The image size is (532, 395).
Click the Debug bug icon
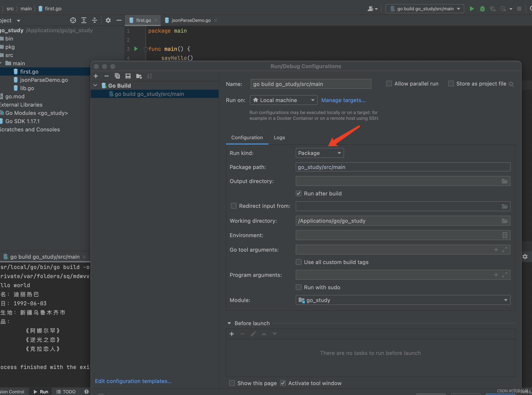tap(482, 9)
